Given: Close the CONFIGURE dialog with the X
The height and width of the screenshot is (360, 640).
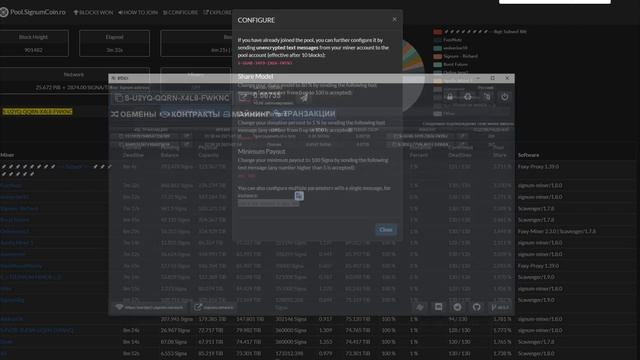Looking at the screenshot, I should (x=394, y=19).
